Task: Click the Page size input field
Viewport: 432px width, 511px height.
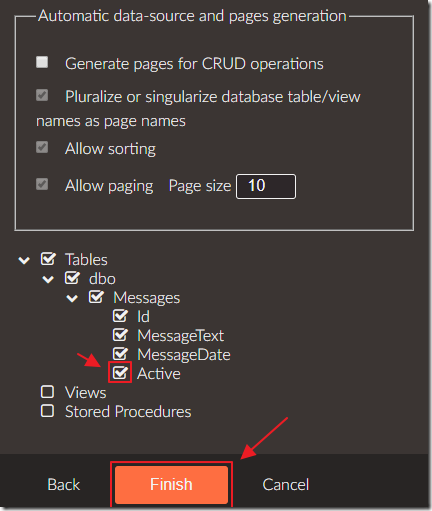Action: (266, 186)
